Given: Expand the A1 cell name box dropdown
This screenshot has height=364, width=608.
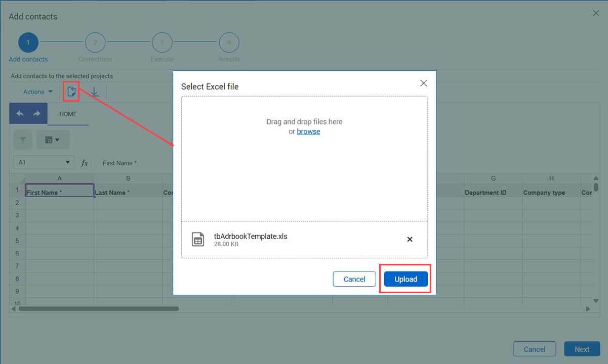Looking at the screenshot, I should point(68,163).
